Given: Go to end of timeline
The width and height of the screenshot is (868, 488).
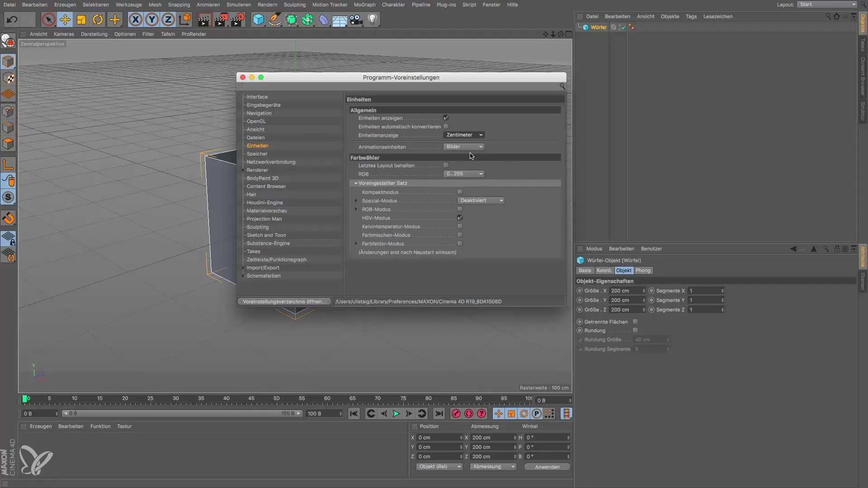Looking at the screenshot, I should click(439, 413).
